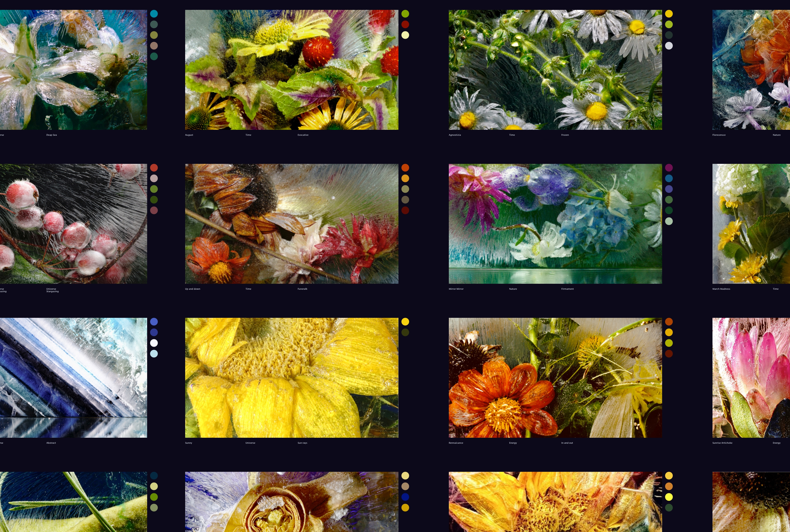Pick the dusty pink swatch beside Deap Sea
This screenshot has height=532, width=790.
tap(154, 46)
